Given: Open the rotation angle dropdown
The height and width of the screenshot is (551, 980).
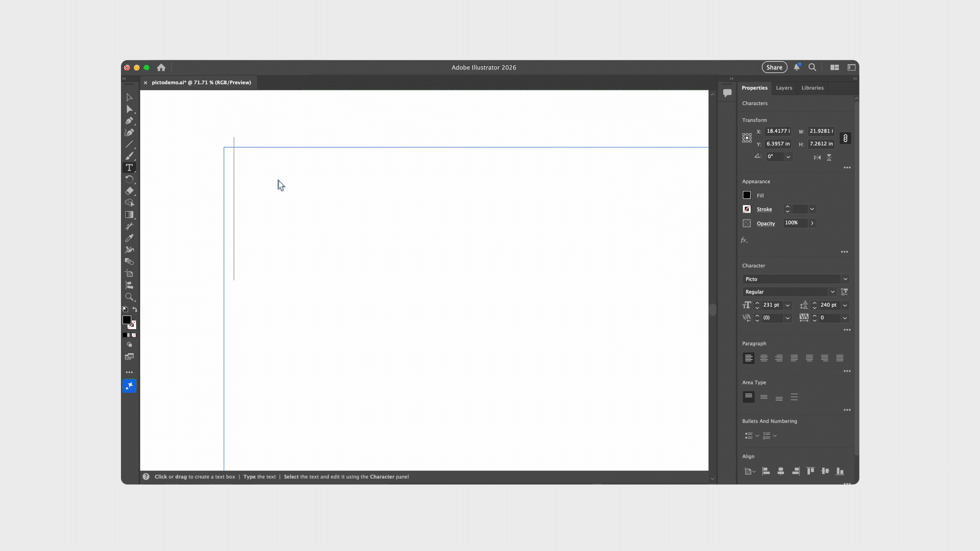Looking at the screenshot, I should click(788, 157).
